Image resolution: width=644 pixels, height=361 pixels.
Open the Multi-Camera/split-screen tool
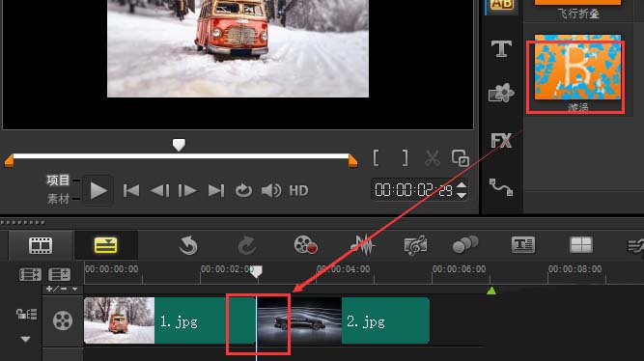(x=580, y=245)
